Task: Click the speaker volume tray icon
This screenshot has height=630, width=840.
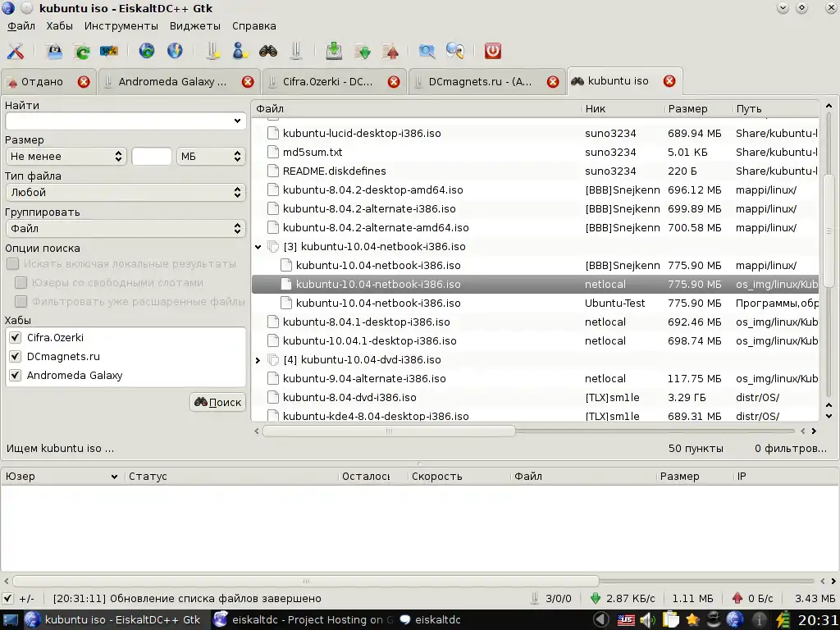Action: (648, 620)
